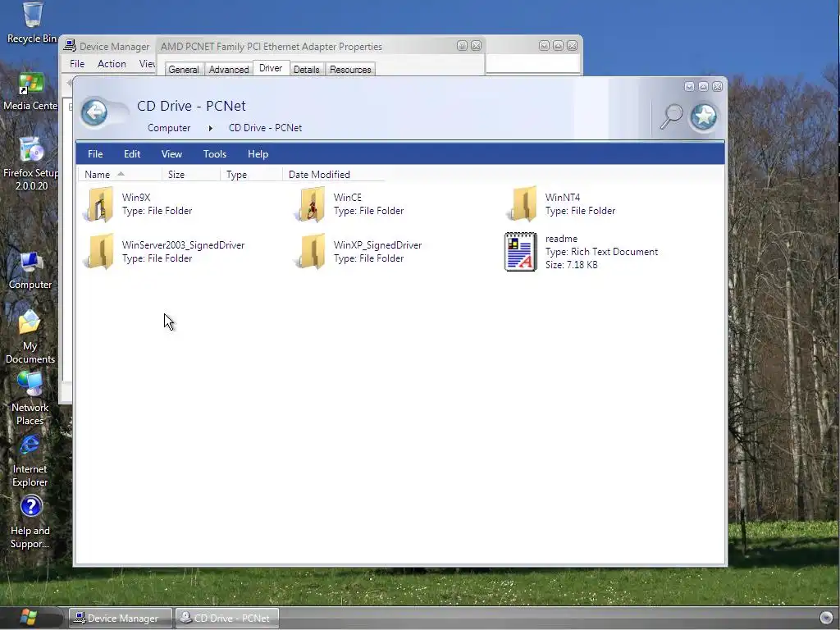840x630 pixels.
Task: Switch to the Advanced tab in adapter properties
Action: click(x=229, y=70)
